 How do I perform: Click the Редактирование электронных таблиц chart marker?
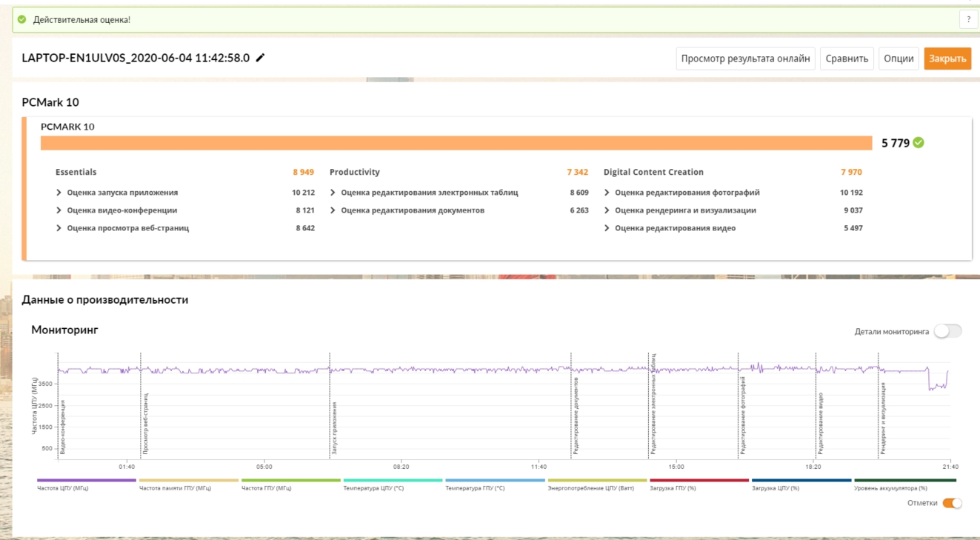(x=654, y=403)
